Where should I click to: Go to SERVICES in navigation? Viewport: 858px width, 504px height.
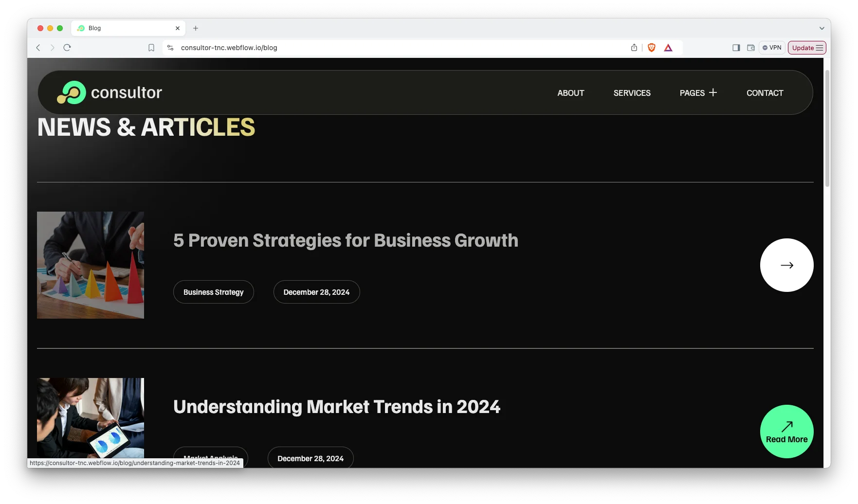coord(632,93)
